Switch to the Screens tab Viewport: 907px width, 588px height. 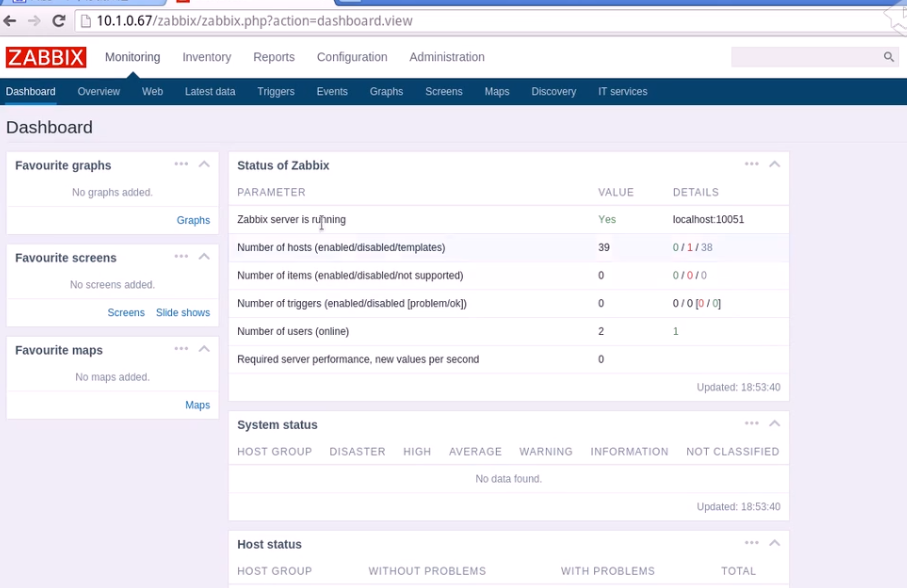[444, 91]
